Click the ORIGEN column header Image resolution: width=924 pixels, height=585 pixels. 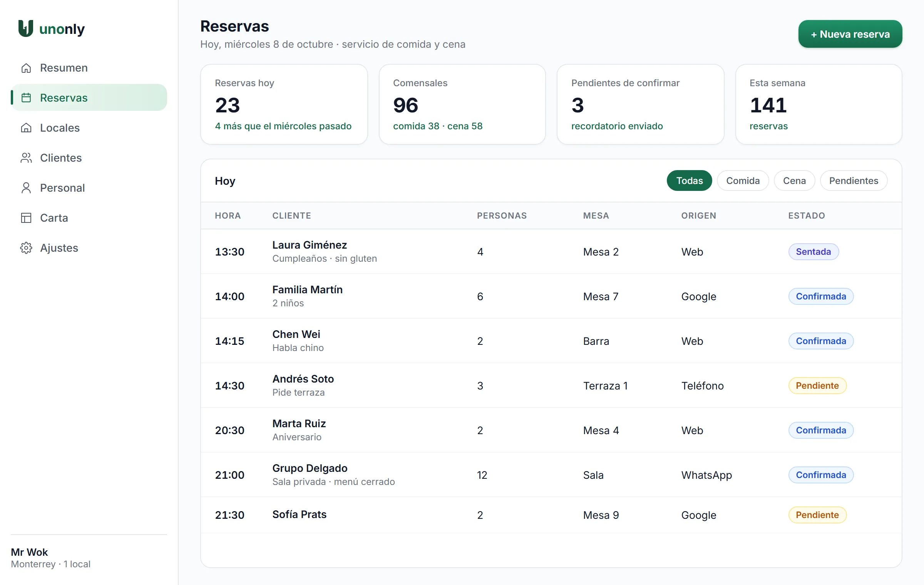[698, 216]
